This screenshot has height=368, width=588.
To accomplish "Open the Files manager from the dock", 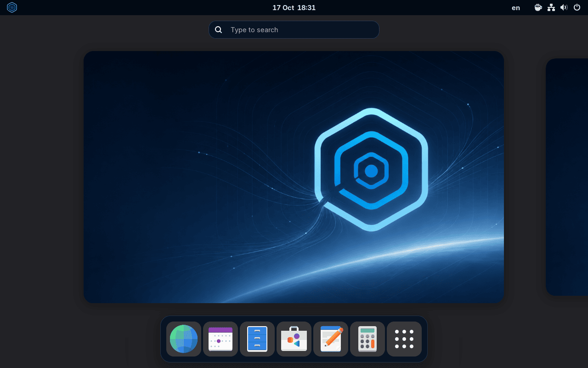I will [x=257, y=339].
